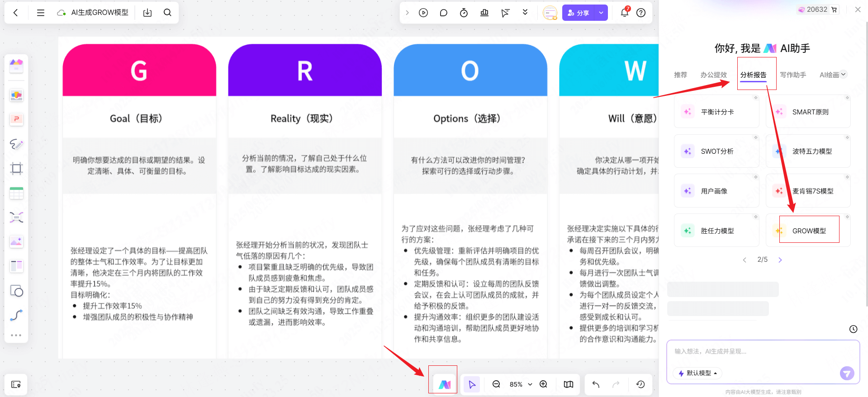The width and height of the screenshot is (868, 397).
Task: Insert an image from sidebar
Action: pyautogui.click(x=16, y=241)
